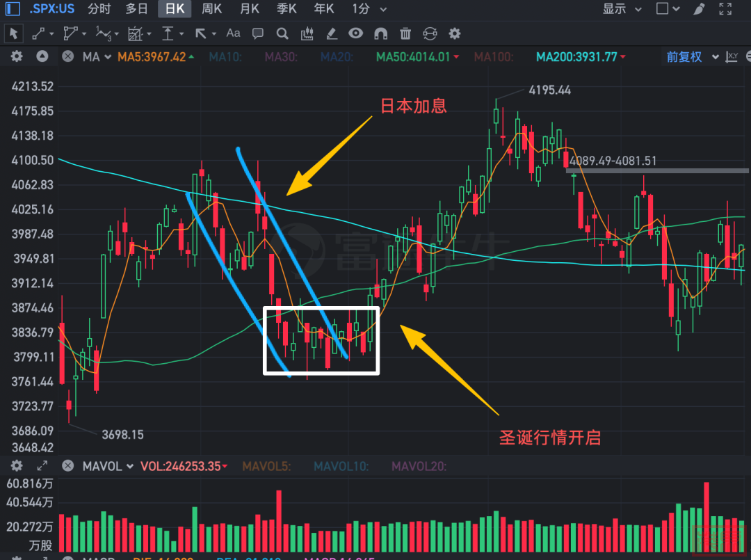Select the eraser pencil tool
Image resolution: width=751 pixels, height=560 pixels.
click(332, 33)
